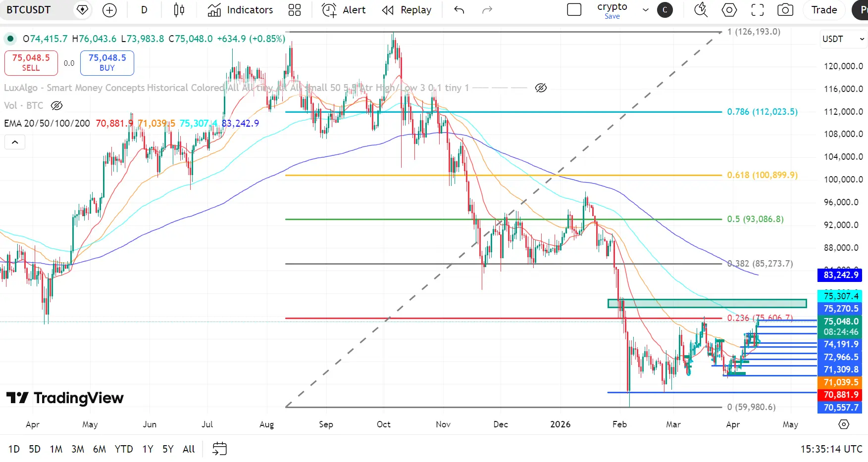Create an Alert
Screen dimensions: 868x462
(344, 10)
